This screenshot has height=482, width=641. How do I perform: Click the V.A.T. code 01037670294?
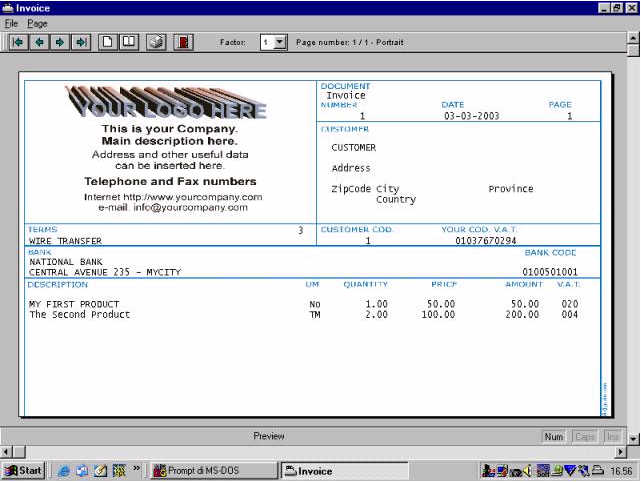coord(486,241)
